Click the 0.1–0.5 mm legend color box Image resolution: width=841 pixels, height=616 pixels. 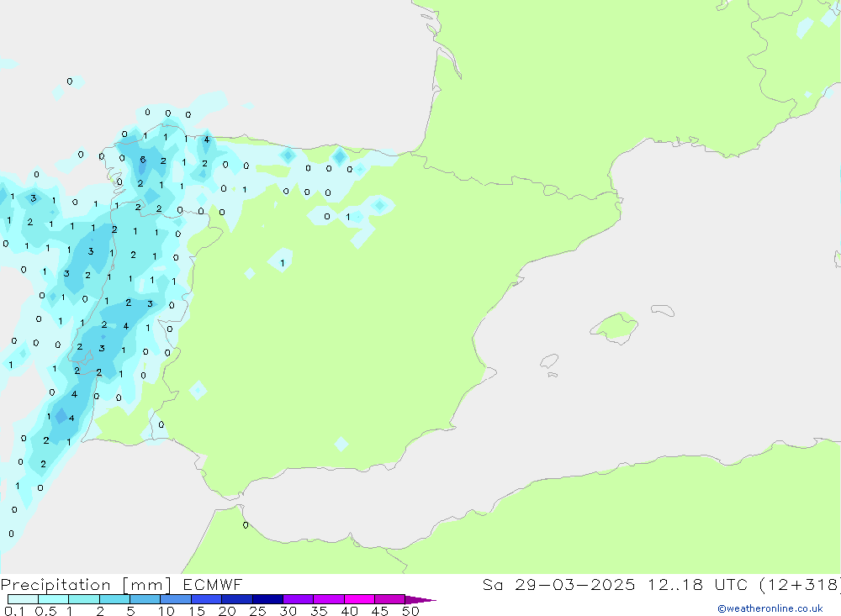[23, 599]
